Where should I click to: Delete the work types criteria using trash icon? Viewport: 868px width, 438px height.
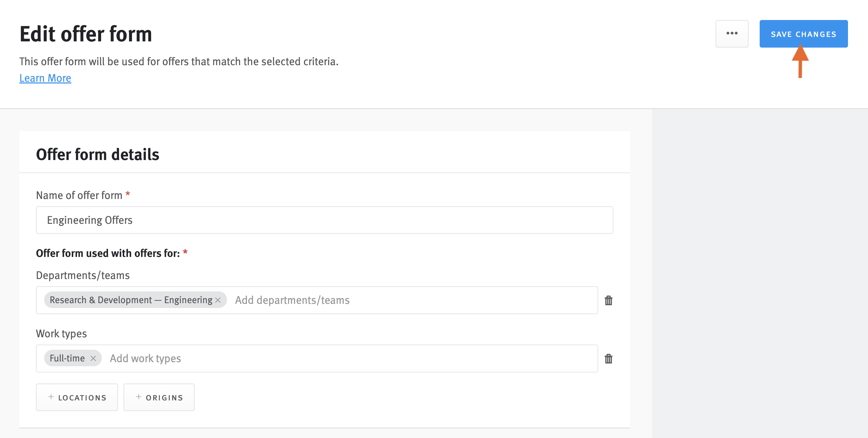click(x=609, y=359)
